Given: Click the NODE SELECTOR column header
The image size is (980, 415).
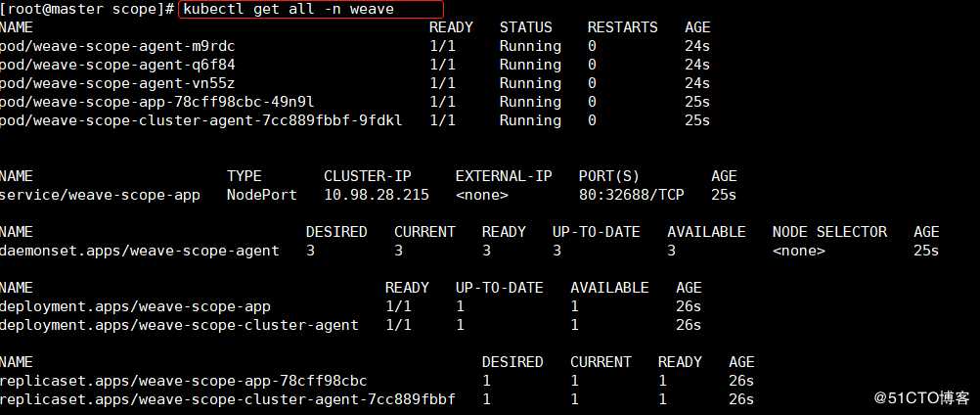Looking at the screenshot, I should coord(829,232).
